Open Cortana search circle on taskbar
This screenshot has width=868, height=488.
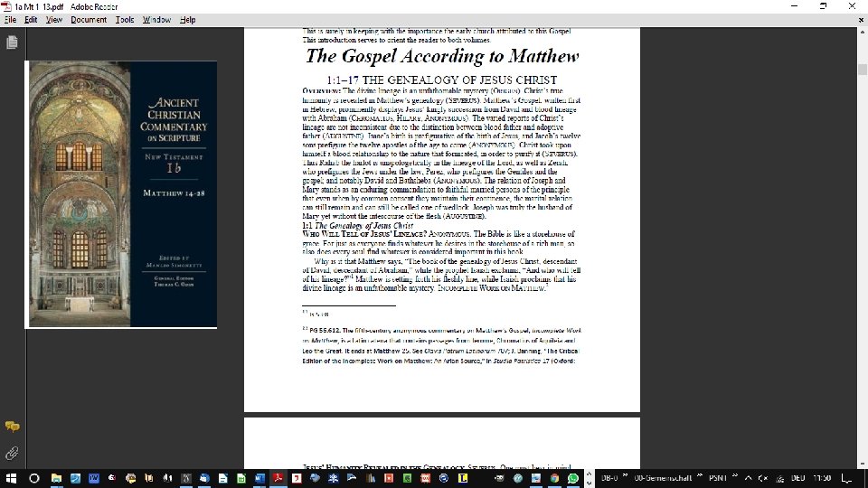point(33,478)
